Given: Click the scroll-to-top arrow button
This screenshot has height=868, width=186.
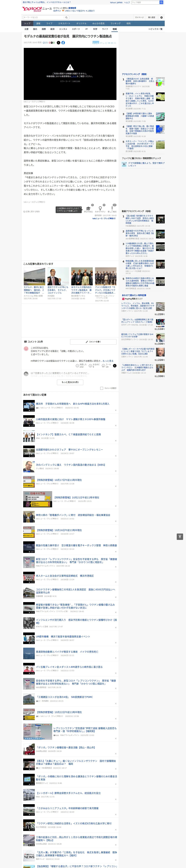Looking at the screenshot, I should click(180, 537).
